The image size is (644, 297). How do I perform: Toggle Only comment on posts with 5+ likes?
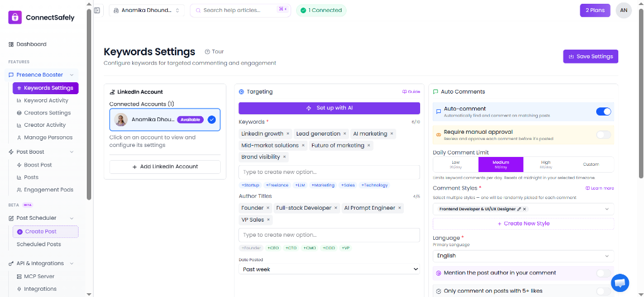[x=603, y=291]
